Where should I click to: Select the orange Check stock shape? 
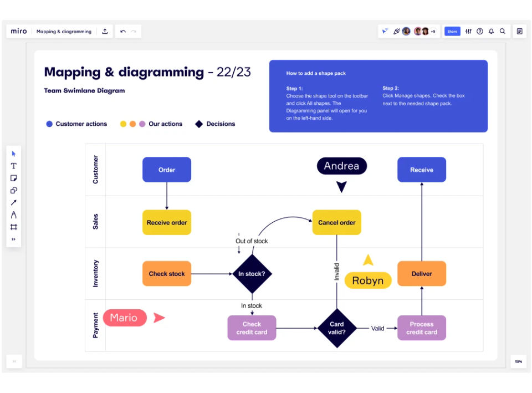(167, 273)
